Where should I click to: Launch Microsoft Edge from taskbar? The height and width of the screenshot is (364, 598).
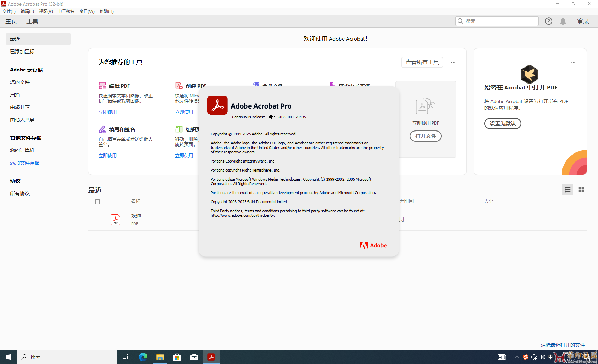(x=143, y=357)
